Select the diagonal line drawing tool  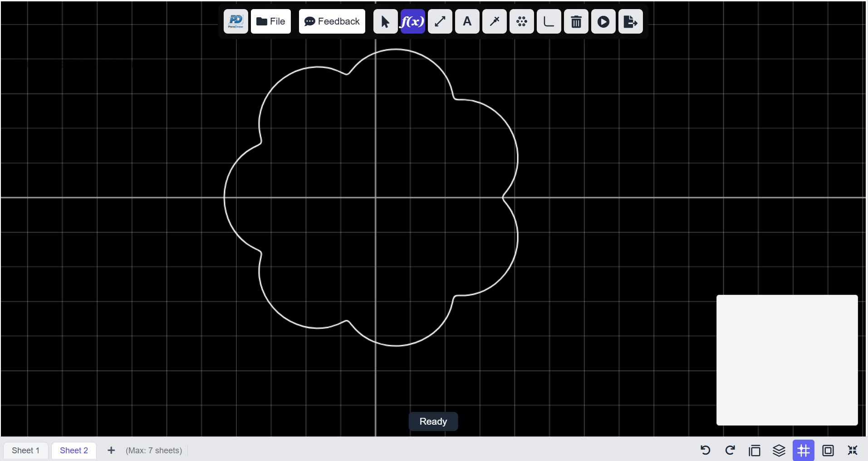[440, 21]
